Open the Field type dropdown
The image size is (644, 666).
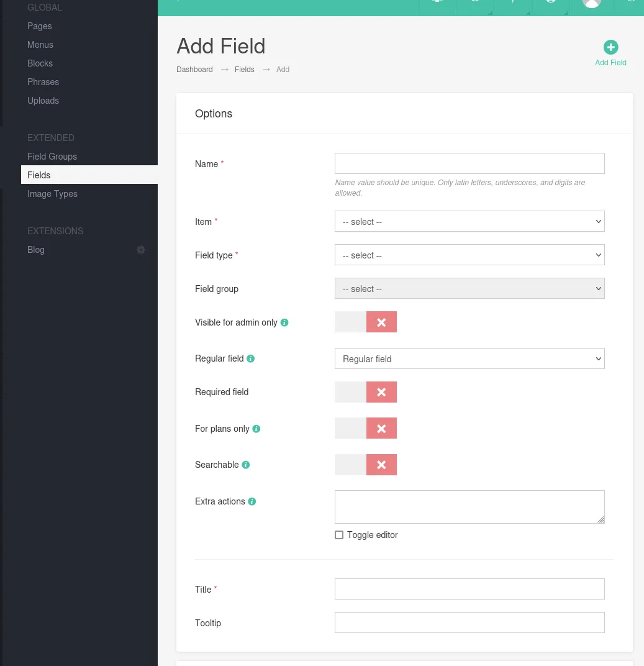click(469, 255)
